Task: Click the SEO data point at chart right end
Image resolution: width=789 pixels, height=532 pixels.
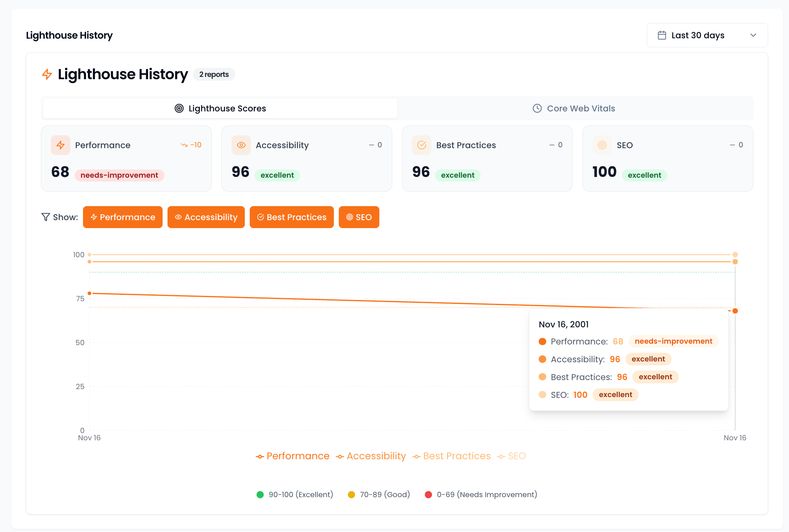Action: point(735,255)
